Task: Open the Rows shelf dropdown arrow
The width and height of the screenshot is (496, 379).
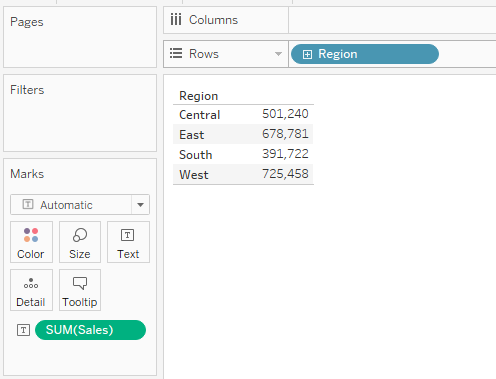Action: 278,54
